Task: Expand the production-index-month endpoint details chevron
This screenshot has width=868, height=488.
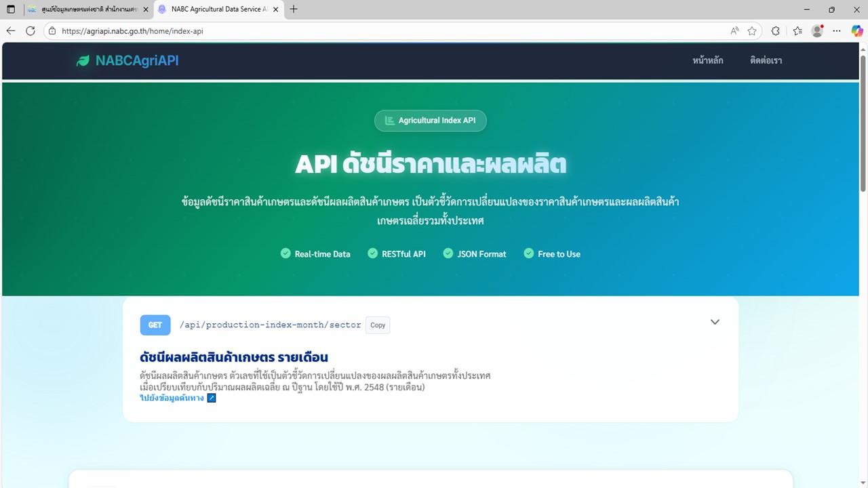Action: [715, 322]
